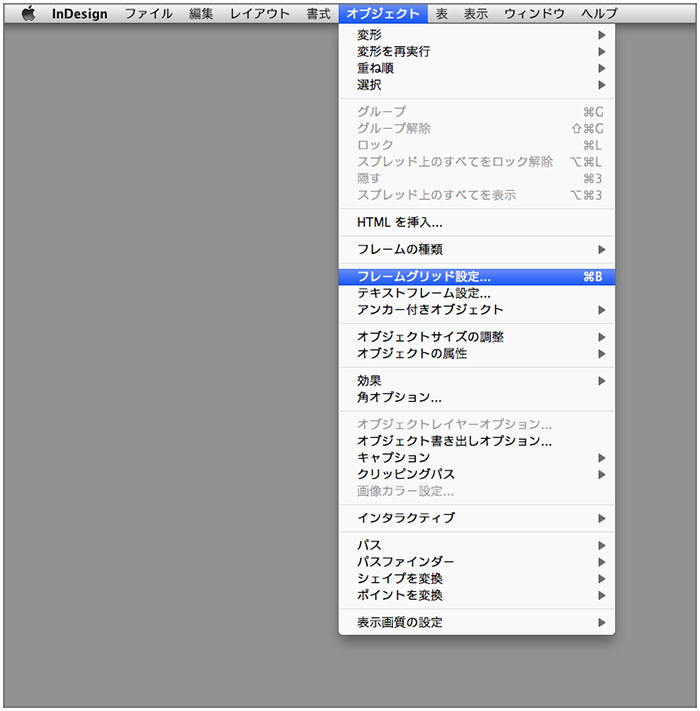The image size is (700, 711).
Task: Expand the パス submenu
Action: click(477, 545)
